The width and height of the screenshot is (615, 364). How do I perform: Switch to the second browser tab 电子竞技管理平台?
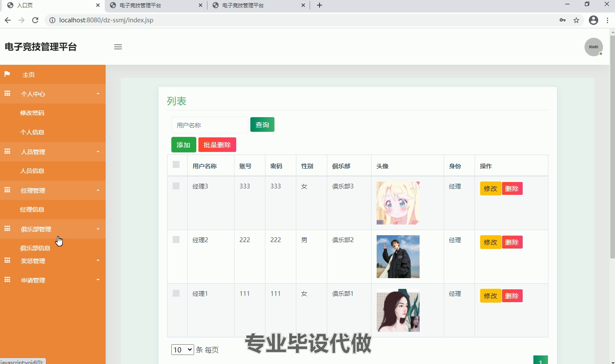(155, 5)
